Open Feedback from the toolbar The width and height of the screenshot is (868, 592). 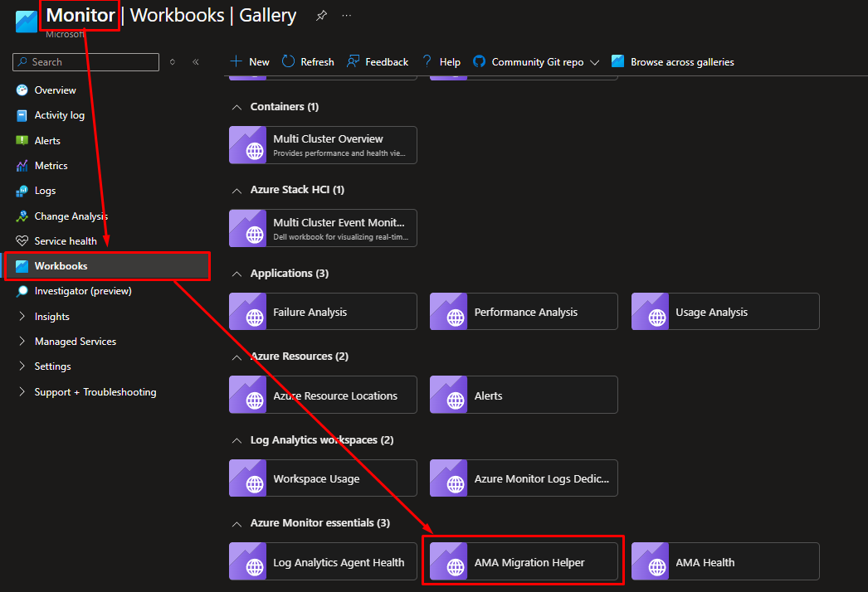point(378,61)
